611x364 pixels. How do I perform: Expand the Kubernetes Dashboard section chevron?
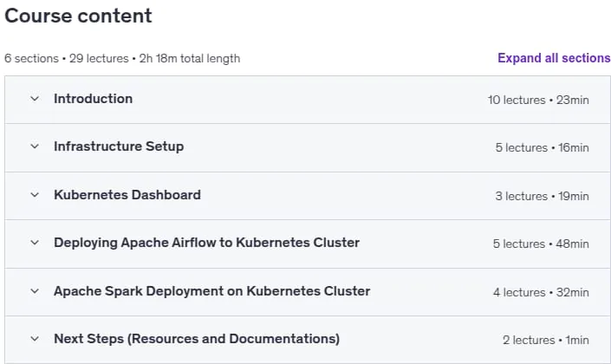[x=35, y=195]
